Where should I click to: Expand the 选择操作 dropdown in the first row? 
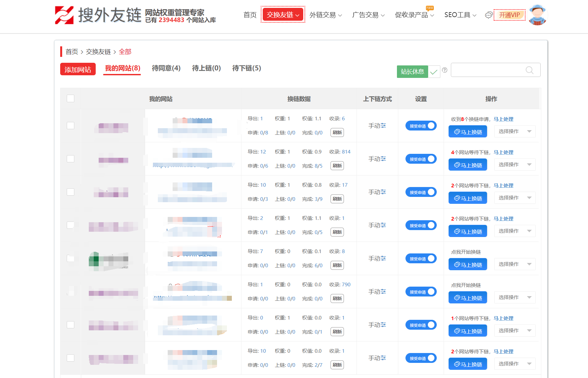tap(515, 131)
